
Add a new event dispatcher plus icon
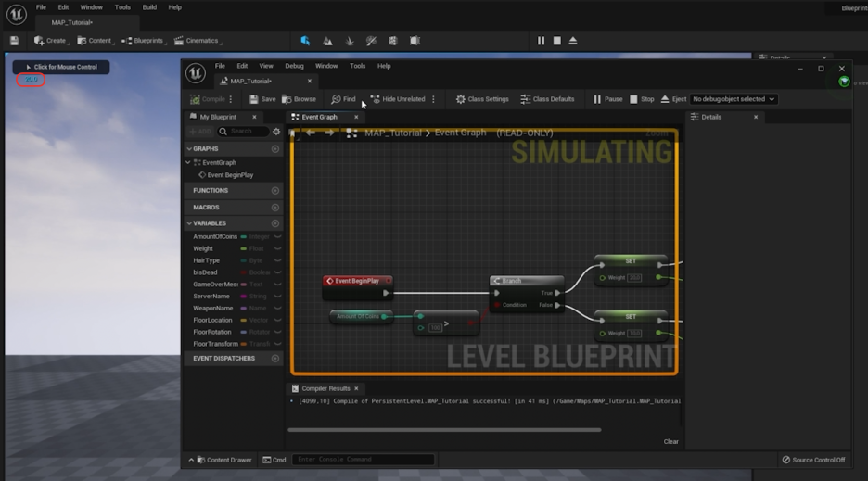click(275, 358)
